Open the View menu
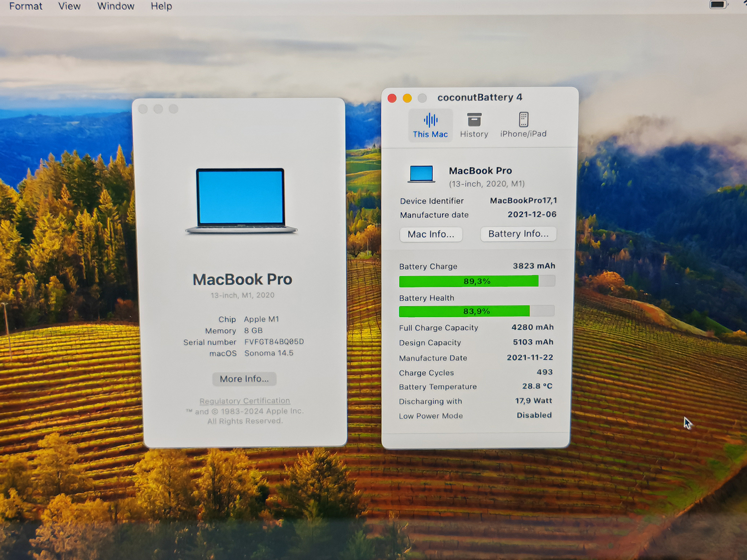The height and width of the screenshot is (560, 747). coord(69,6)
